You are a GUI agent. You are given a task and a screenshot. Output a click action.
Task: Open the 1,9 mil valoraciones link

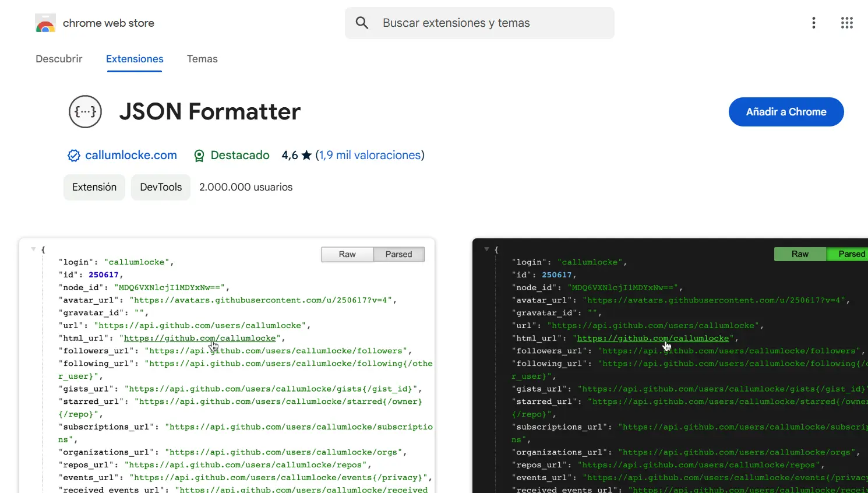(x=370, y=155)
